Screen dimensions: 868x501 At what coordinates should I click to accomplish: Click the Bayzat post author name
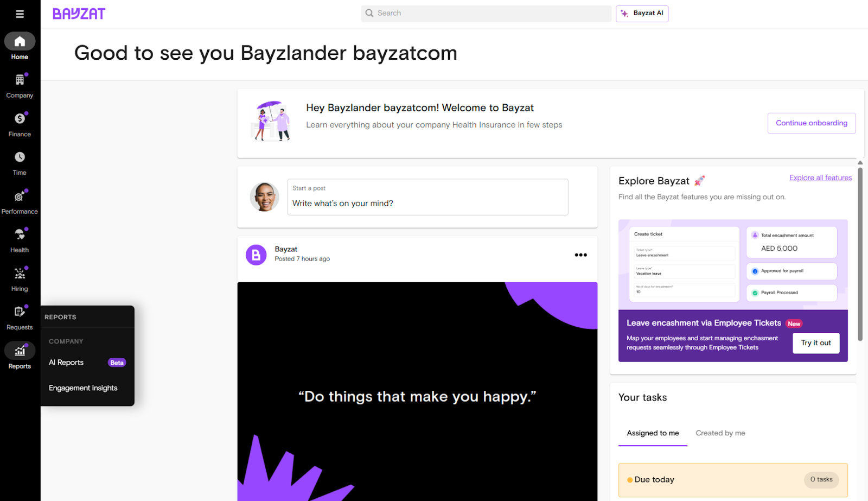[286, 249]
